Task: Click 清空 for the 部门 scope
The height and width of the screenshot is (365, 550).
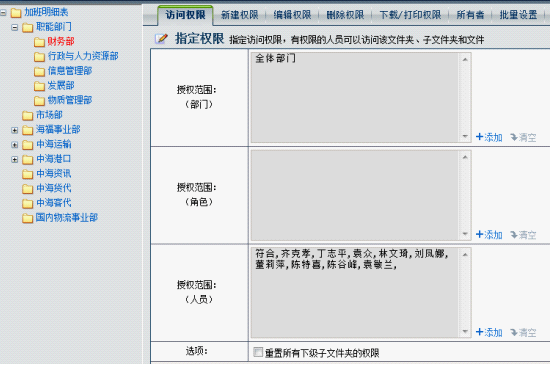Action: (x=523, y=137)
